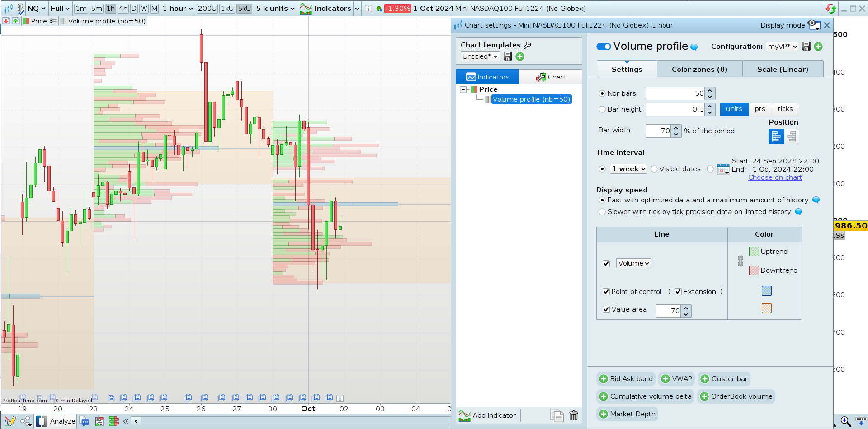The image size is (868, 429).
Task: Open the myVP configuration dropdown
Action: coord(783,47)
